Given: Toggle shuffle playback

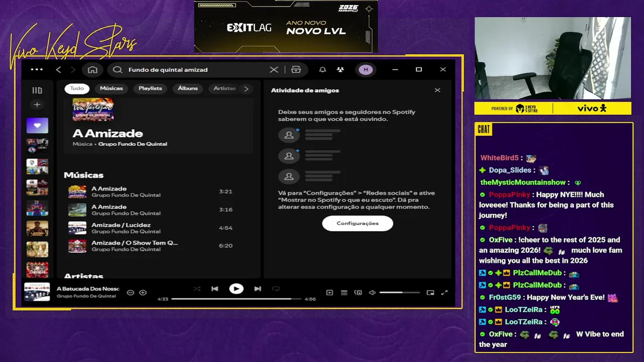Looking at the screenshot, I should (x=197, y=289).
